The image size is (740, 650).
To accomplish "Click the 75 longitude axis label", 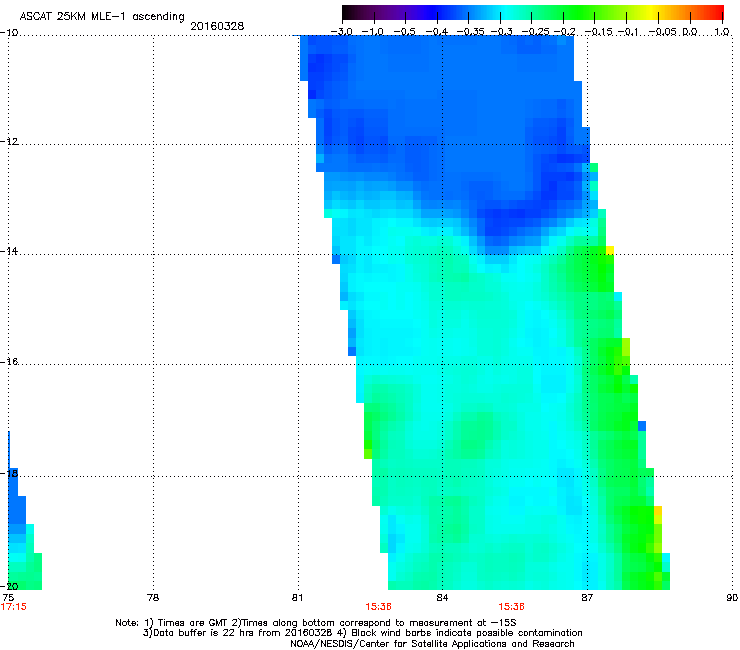I will 8,598.
